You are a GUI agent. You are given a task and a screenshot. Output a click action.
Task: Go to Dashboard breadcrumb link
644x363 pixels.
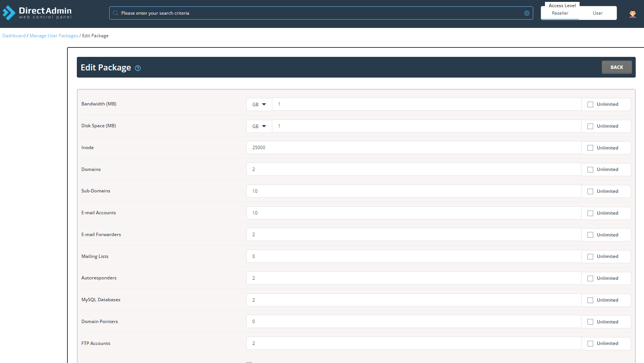(14, 36)
